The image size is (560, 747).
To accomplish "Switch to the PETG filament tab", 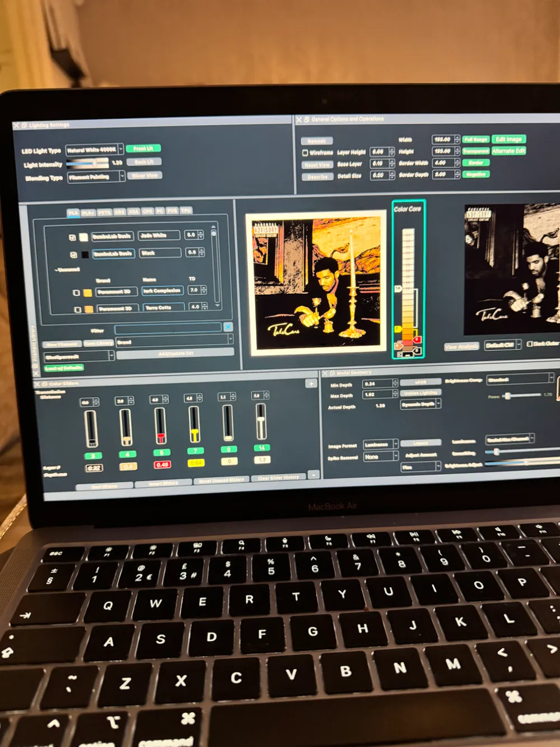I will (105, 213).
